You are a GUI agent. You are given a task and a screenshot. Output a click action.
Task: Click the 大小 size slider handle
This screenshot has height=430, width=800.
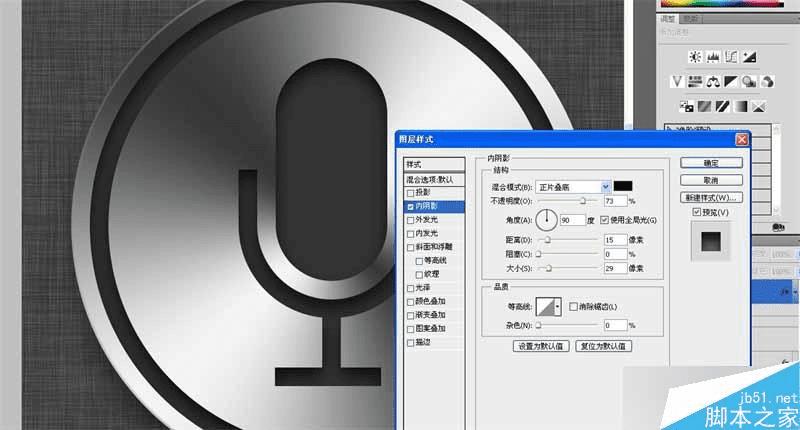(549, 268)
